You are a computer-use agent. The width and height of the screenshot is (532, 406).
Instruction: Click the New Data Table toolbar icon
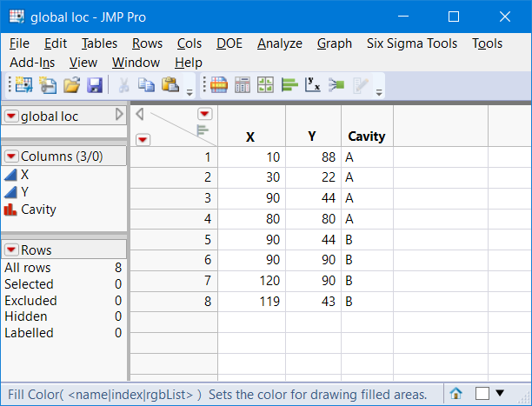coord(22,85)
